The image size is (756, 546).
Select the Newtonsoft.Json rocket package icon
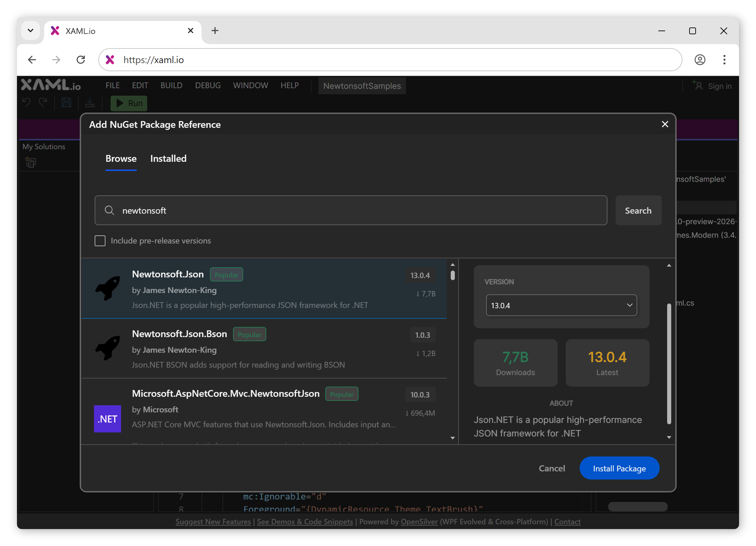[108, 289]
